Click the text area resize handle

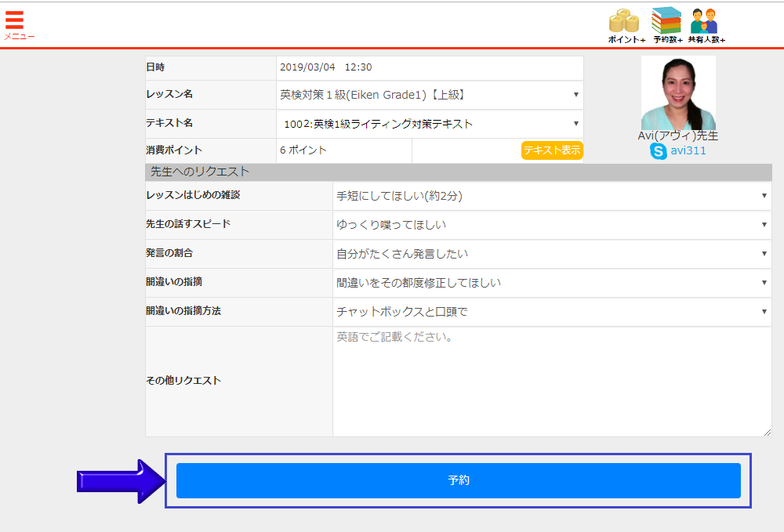(x=767, y=432)
